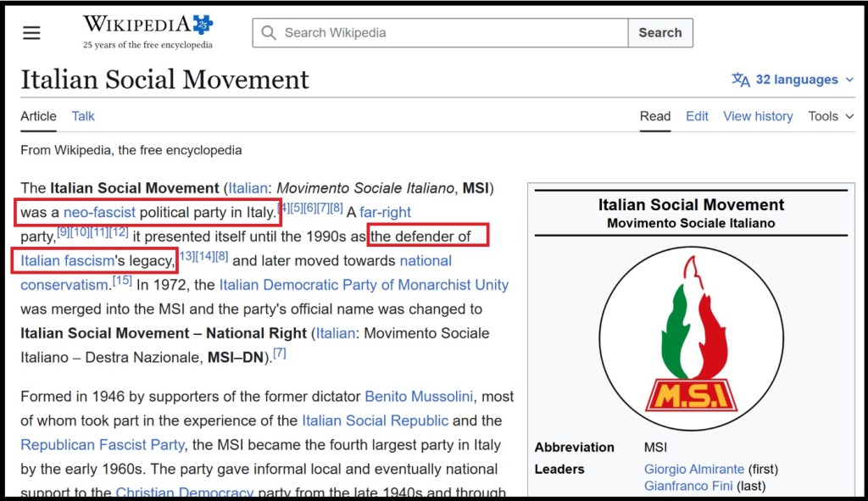Click the Gianfranco Fini link
The image size is (868, 501).
[x=687, y=486]
